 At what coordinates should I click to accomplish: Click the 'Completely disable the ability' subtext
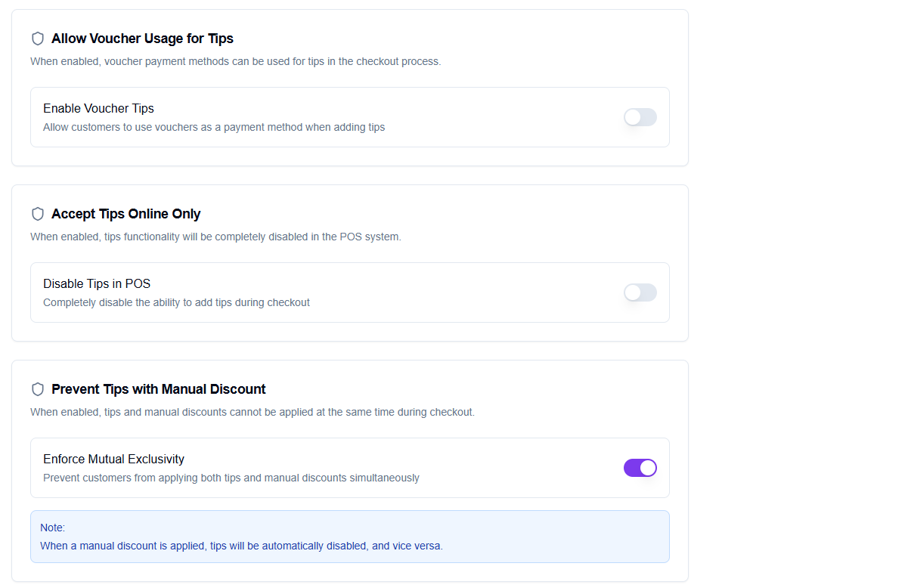click(176, 302)
